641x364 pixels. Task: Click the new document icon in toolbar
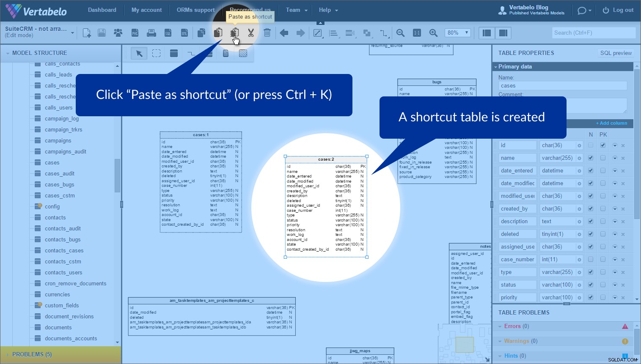tap(87, 33)
